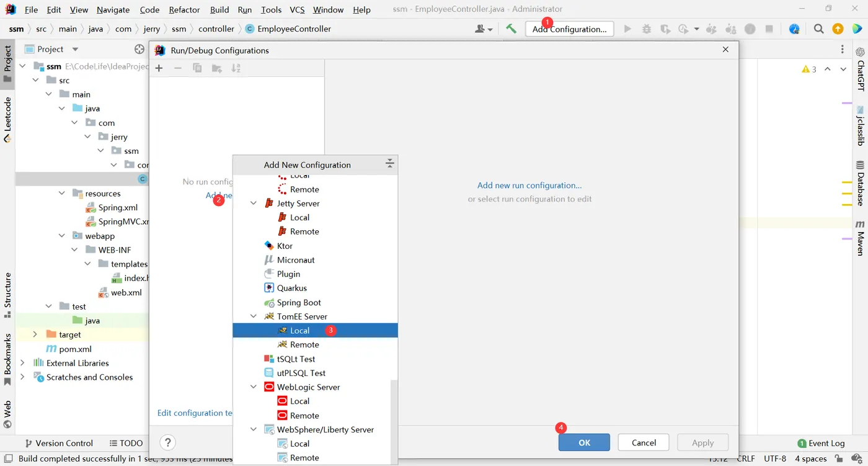Click the Sort configurations icon
The width and height of the screenshot is (868, 466).
(x=236, y=68)
